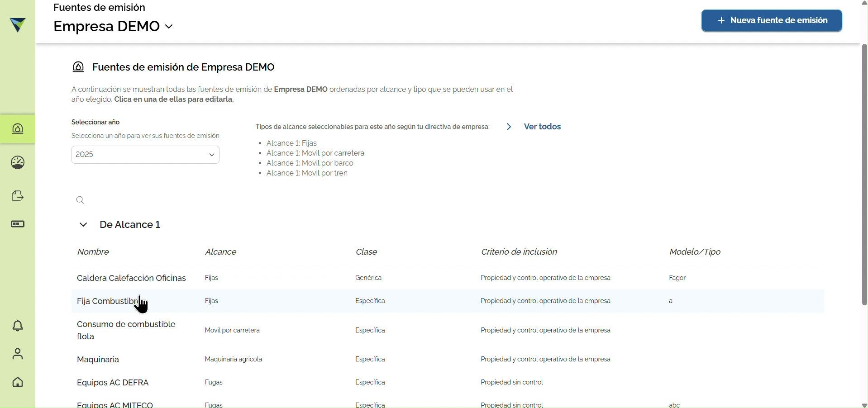Open the Empresa DEMO company dropdown
Image resolution: width=868 pixels, height=408 pixels.
pyautogui.click(x=113, y=27)
